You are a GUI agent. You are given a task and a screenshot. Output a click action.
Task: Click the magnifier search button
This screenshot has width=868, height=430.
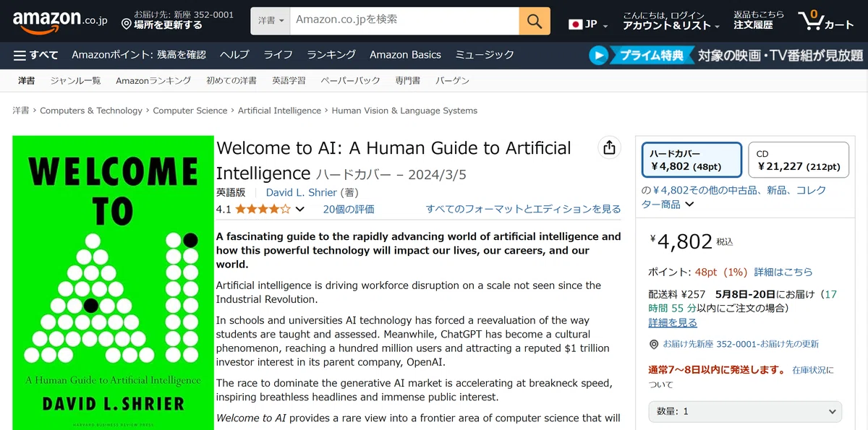(535, 21)
